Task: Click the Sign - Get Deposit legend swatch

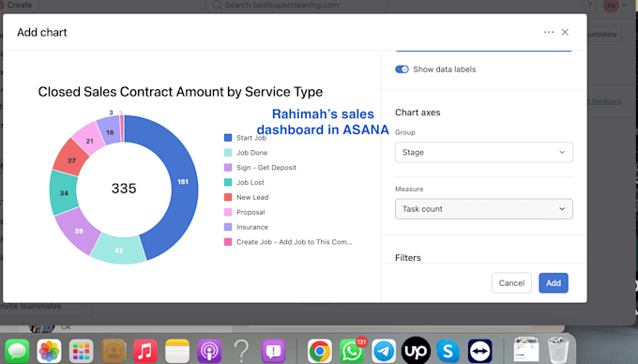Action: tap(228, 168)
